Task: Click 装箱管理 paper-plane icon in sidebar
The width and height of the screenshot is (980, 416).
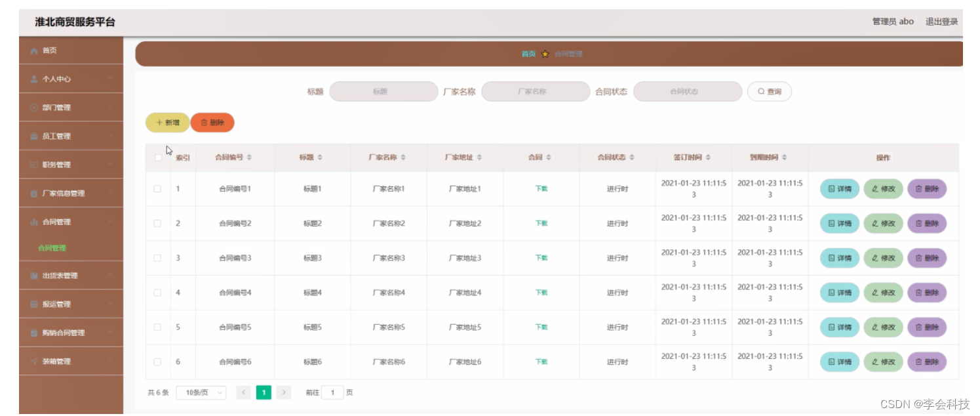Action: pos(34,362)
